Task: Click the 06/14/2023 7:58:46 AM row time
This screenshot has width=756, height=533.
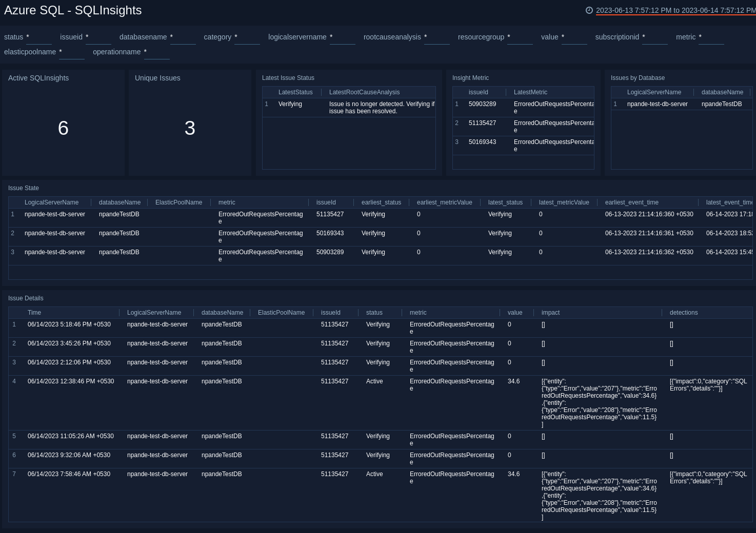Action: click(x=69, y=474)
